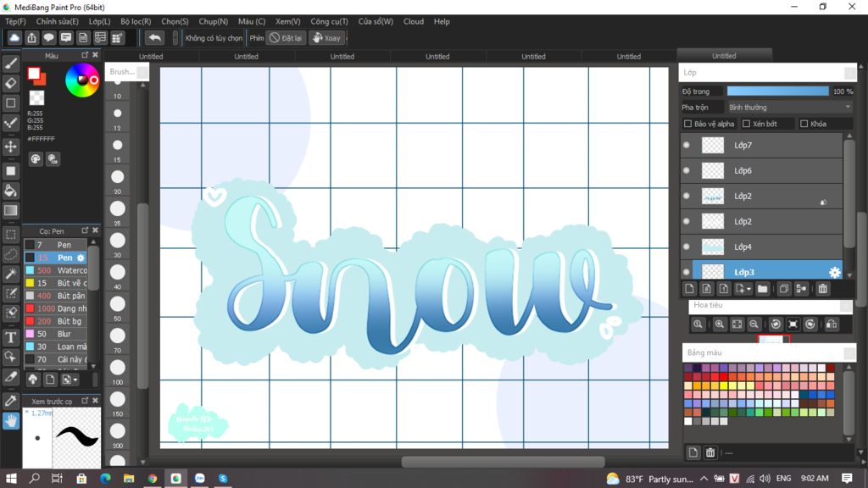Open the Bộ lọc(R) menu
The height and width of the screenshot is (488, 868).
[x=136, y=21]
